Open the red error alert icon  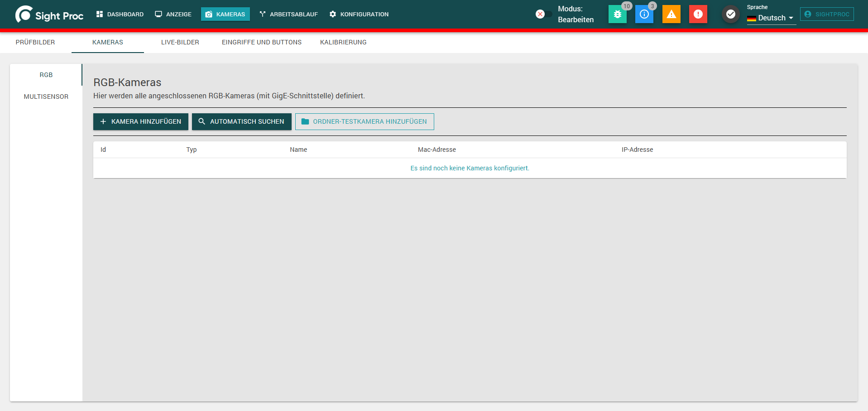point(698,15)
